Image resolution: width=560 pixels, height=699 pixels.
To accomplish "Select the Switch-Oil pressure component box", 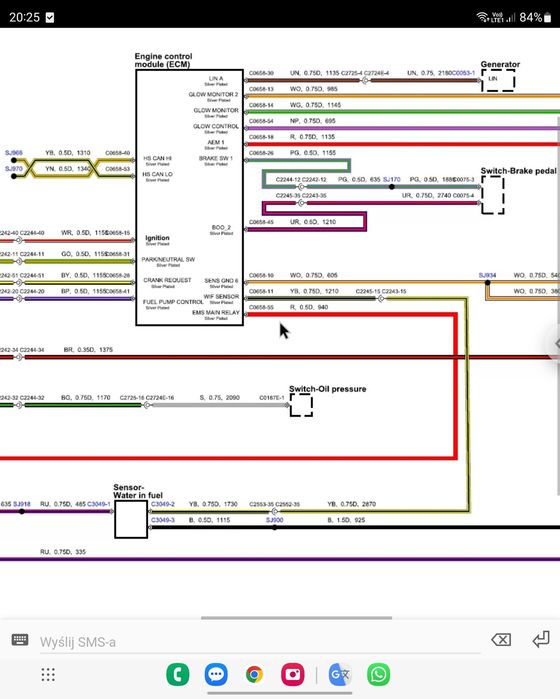I will click(x=301, y=405).
